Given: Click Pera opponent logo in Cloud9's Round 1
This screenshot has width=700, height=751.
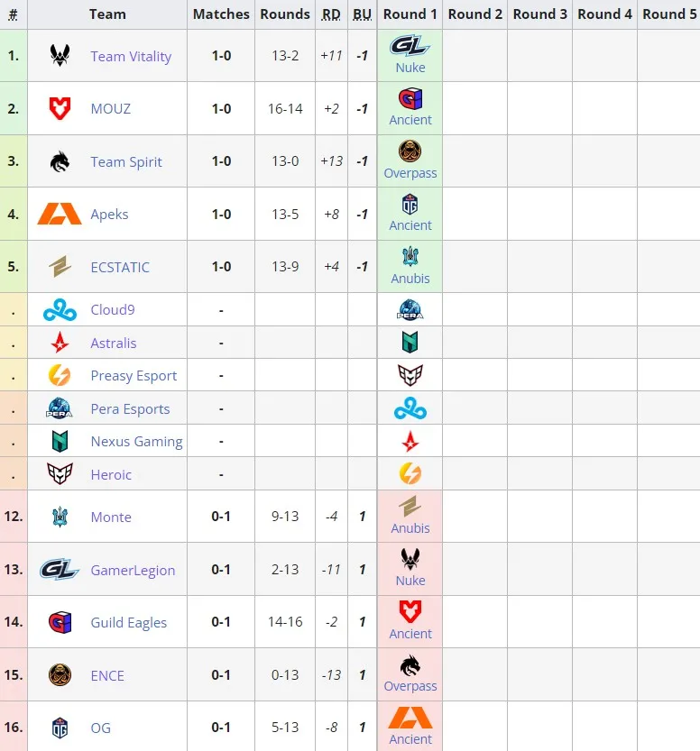Looking at the screenshot, I should point(410,309).
